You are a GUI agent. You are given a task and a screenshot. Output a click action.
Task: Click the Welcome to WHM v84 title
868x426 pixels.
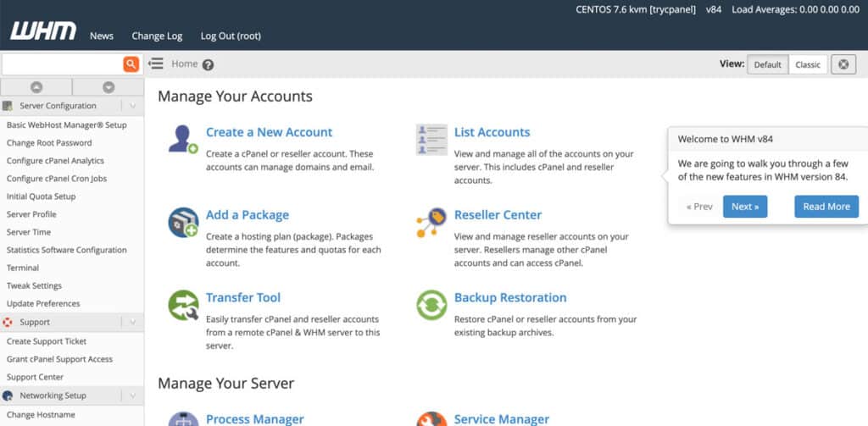point(726,139)
